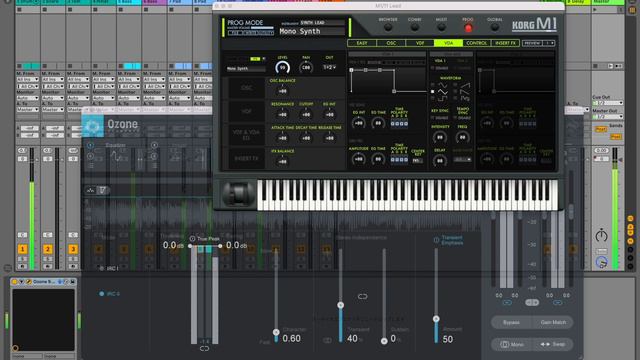Image resolution: width=640 pixels, height=360 pixels.
Task: Click track 3 activator button in Ableton mixer
Action: (73, 249)
